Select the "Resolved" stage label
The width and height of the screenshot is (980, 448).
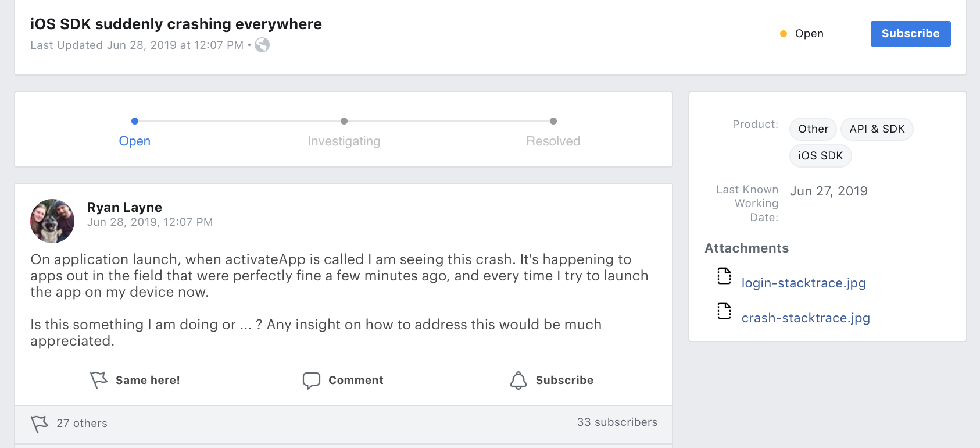point(552,141)
